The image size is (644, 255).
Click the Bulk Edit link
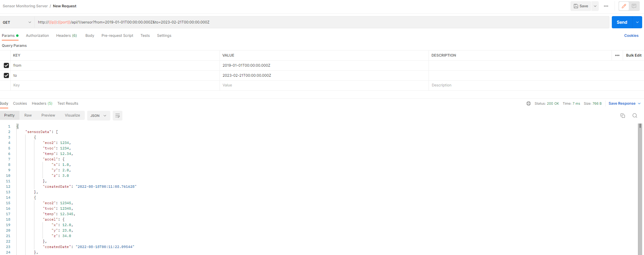[x=634, y=55]
